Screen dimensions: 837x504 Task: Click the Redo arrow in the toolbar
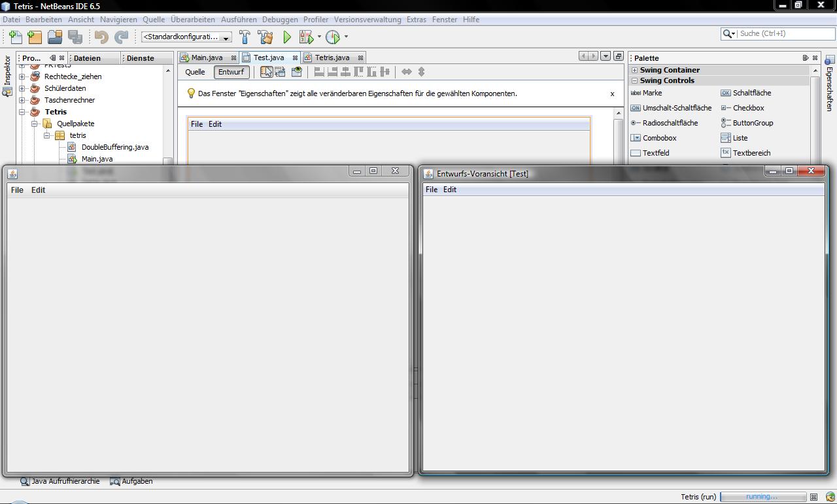(122, 37)
